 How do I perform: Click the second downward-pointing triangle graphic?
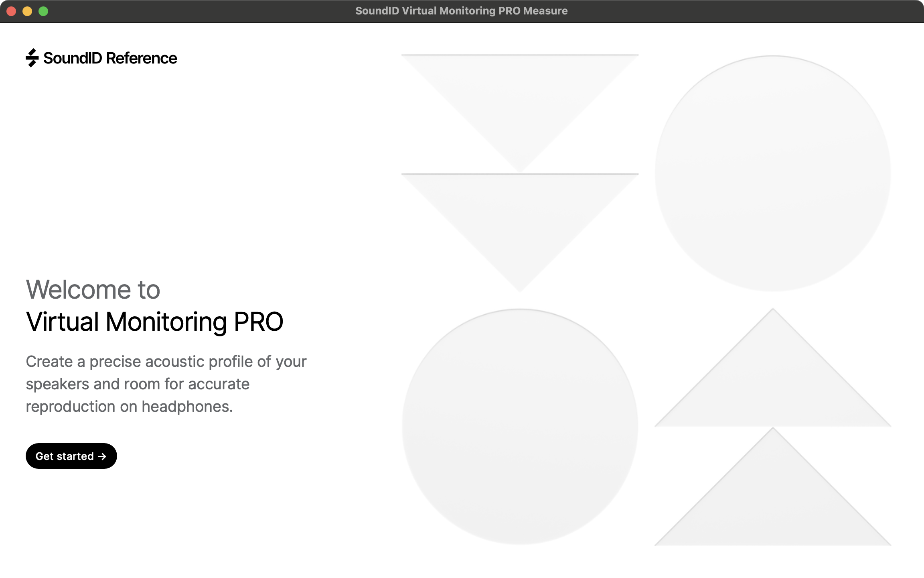pyautogui.click(x=520, y=217)
